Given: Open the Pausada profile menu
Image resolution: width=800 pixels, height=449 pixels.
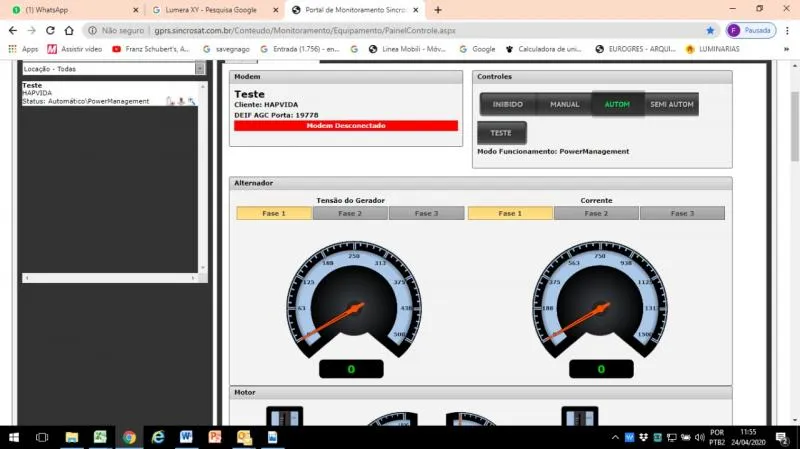Looking at the screenshot, I should (x=749, y=30).
